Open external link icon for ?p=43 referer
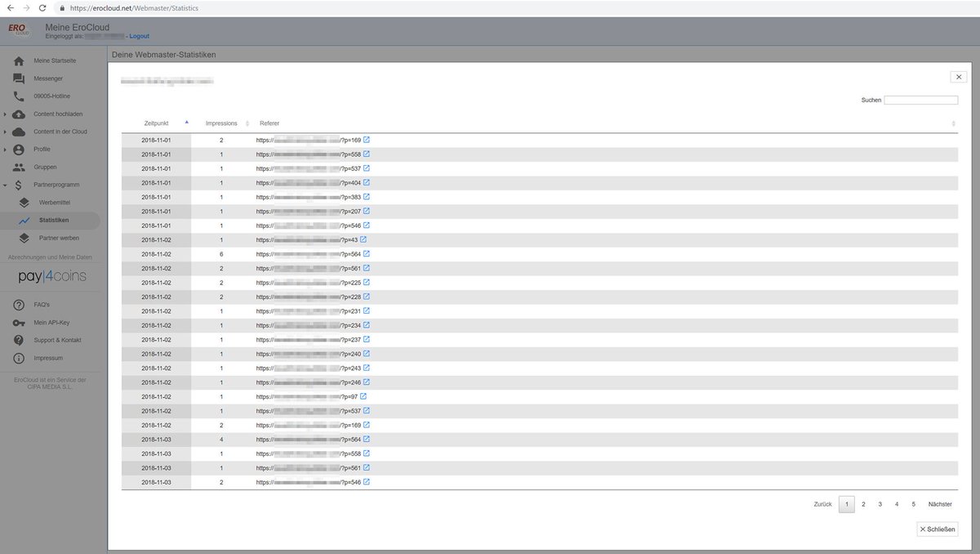The image size is (980, 554). click(363, 239)
